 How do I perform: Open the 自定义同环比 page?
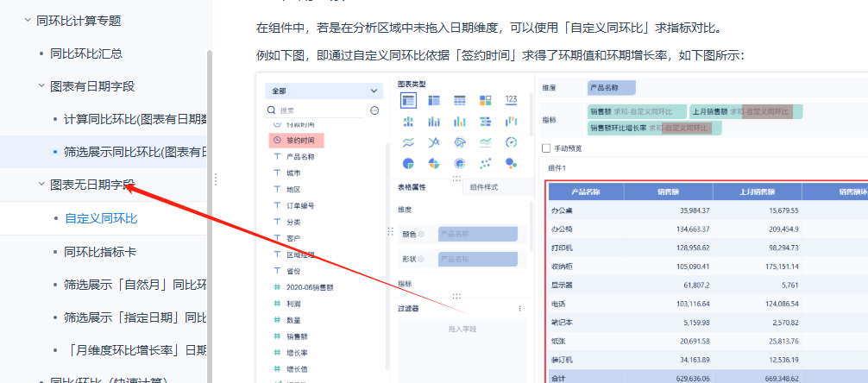point(101,218)
